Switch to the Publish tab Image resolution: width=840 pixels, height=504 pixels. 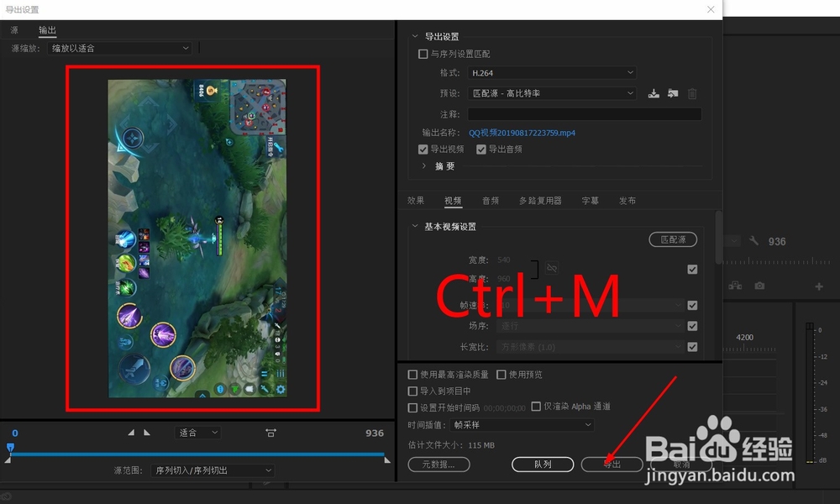click(627, 200)
